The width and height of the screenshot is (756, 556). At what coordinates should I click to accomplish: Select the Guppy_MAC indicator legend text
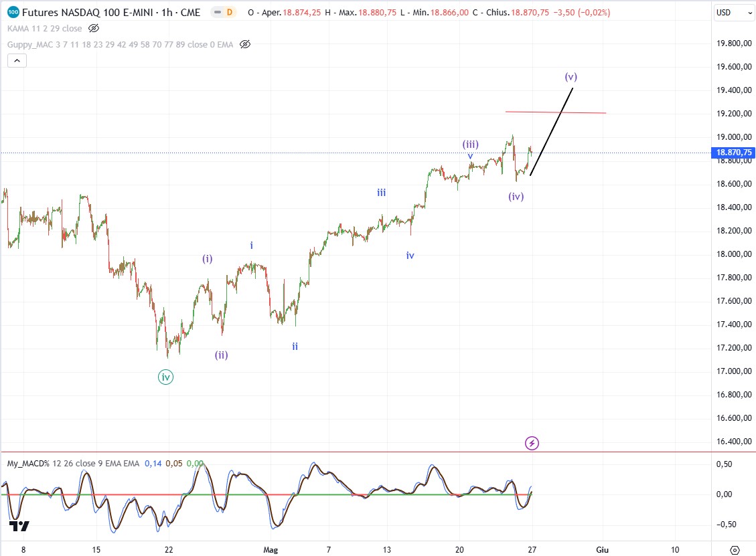pyautogui.click(x=120, y=44)
